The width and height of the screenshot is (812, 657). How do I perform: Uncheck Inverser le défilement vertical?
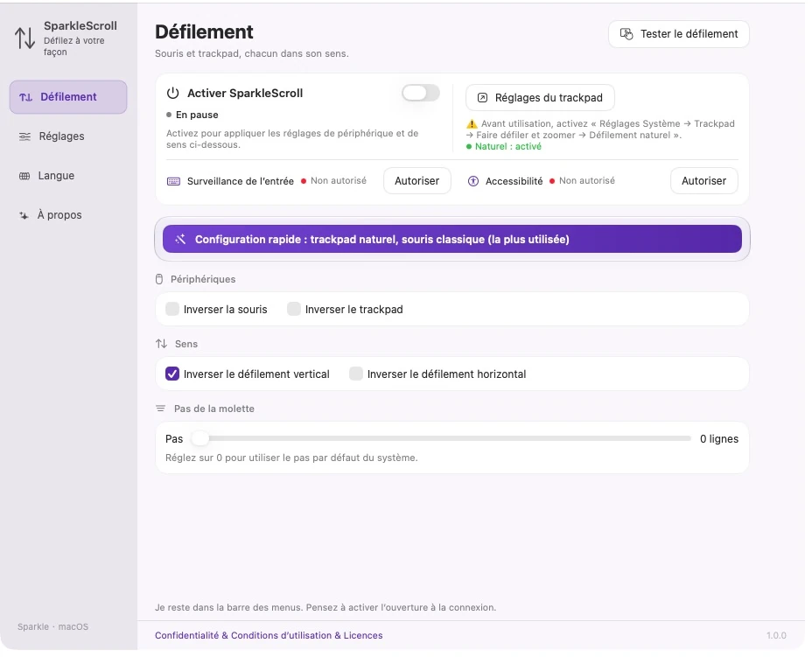tap(172, 374)
